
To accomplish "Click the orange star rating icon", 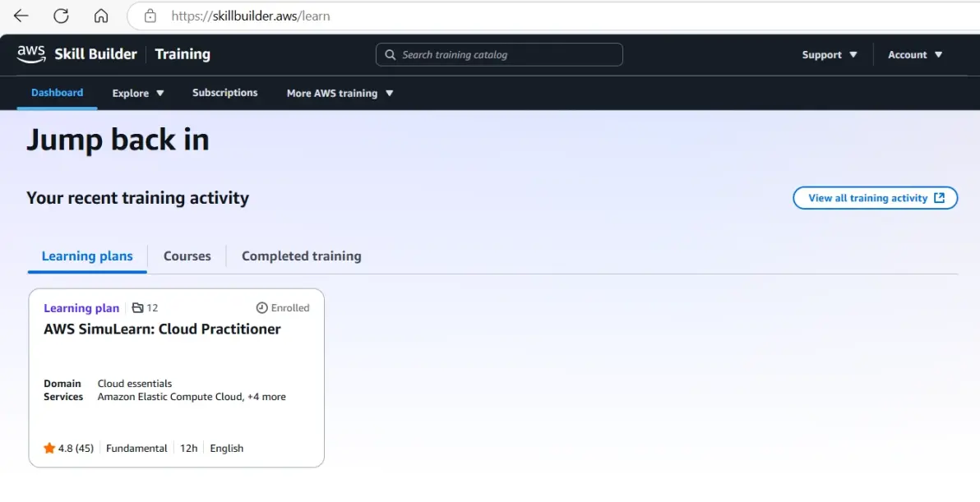I will [49, 448].
